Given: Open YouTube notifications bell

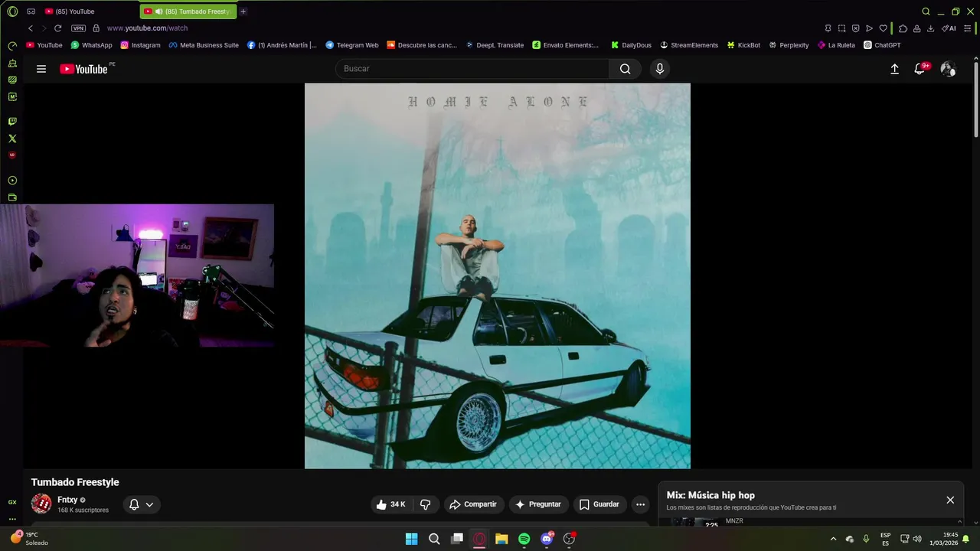Looking at the screenshot, I should (920, 69).
